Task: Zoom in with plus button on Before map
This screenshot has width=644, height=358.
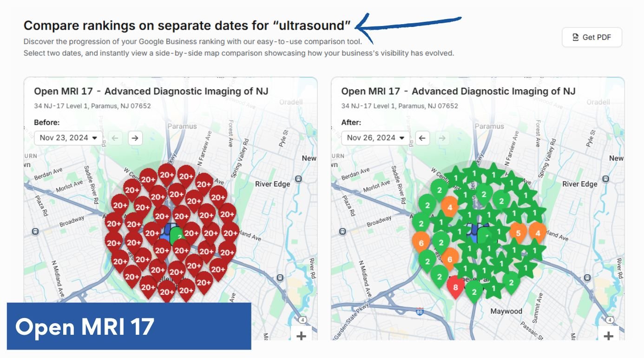Action: [301, 335]
